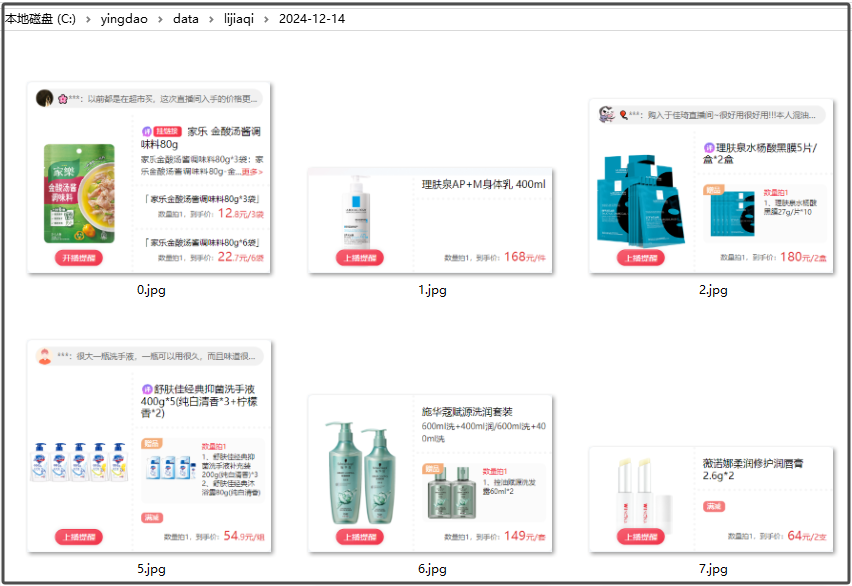Expand chevron after 本地磁盘 (C:)

pyautogui.click(x=88, y=20)
